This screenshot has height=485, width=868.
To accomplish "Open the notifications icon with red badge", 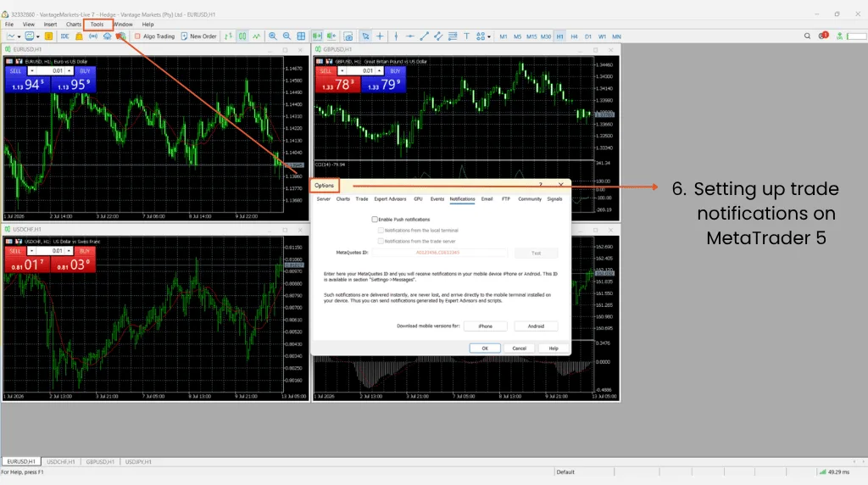I will tap(823, 36).
